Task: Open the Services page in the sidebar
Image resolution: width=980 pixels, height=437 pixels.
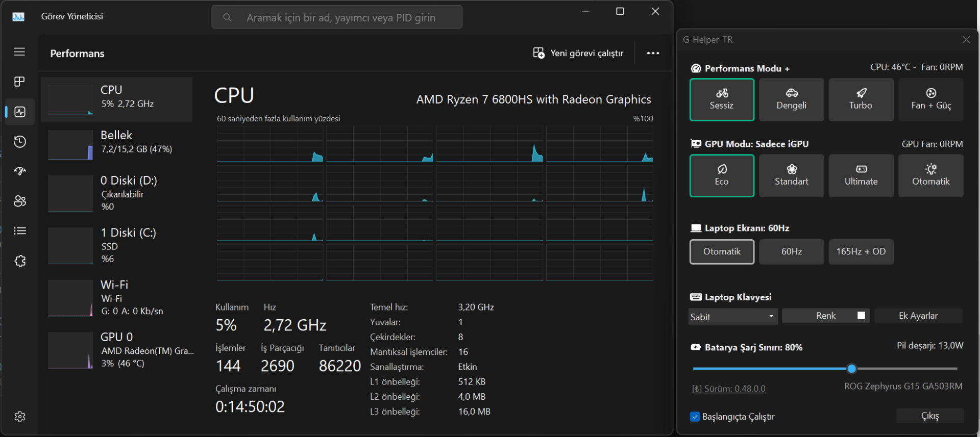Action: coord(19,261)
